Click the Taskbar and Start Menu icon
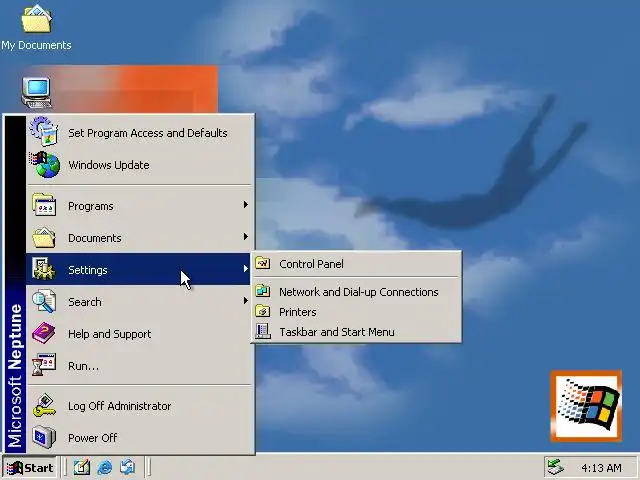This screenshot has width=640, height=480. point(263,331)
